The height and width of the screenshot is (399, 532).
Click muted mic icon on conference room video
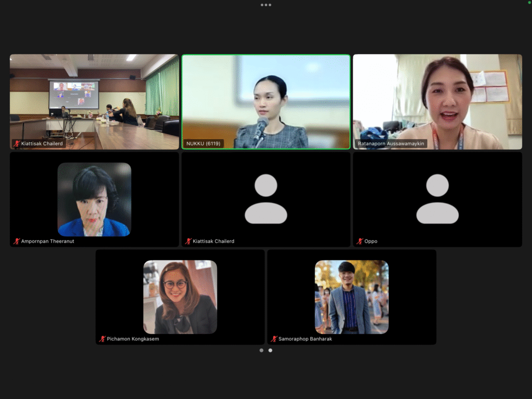17,143
